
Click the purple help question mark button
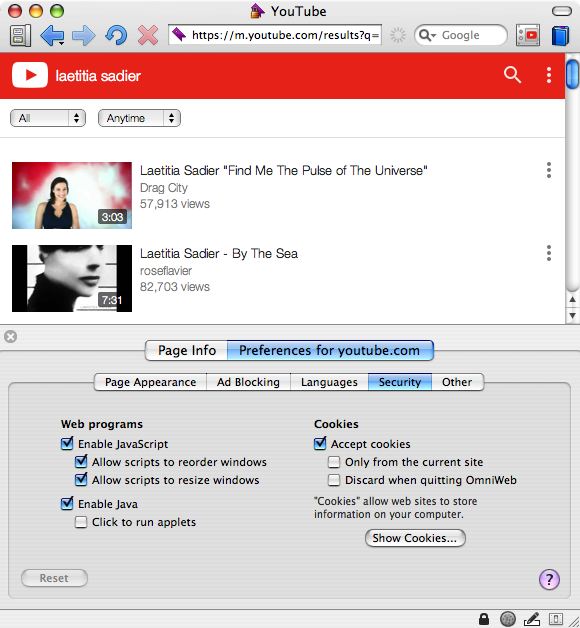click(549, 579)
